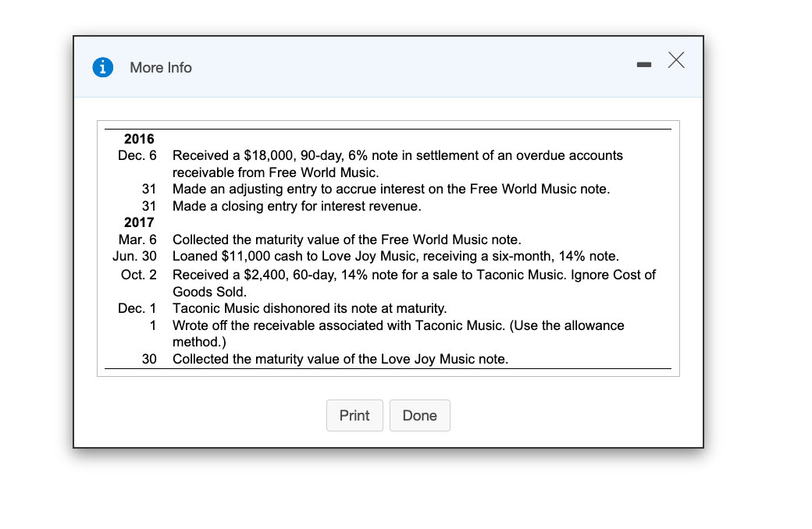
Task: Minimize the More Info dialog
Action: coord(643,65)
